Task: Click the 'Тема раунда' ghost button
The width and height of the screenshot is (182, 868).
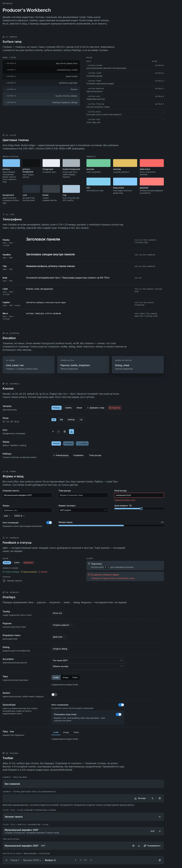Action: (95, 455)
